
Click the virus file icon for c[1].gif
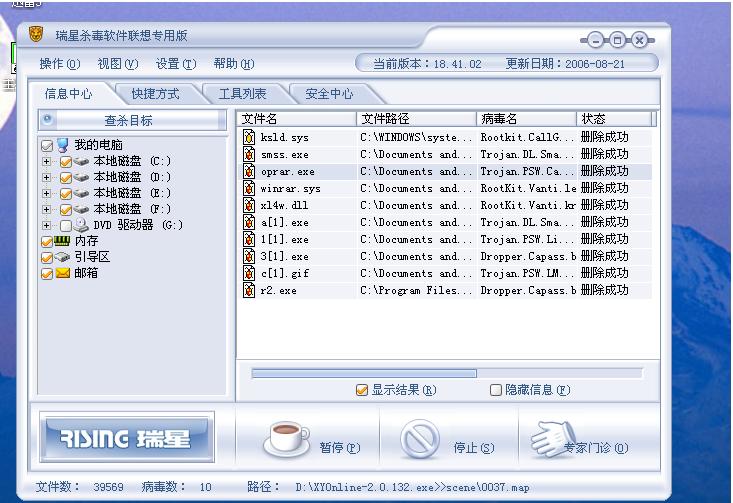coord(249,273)
